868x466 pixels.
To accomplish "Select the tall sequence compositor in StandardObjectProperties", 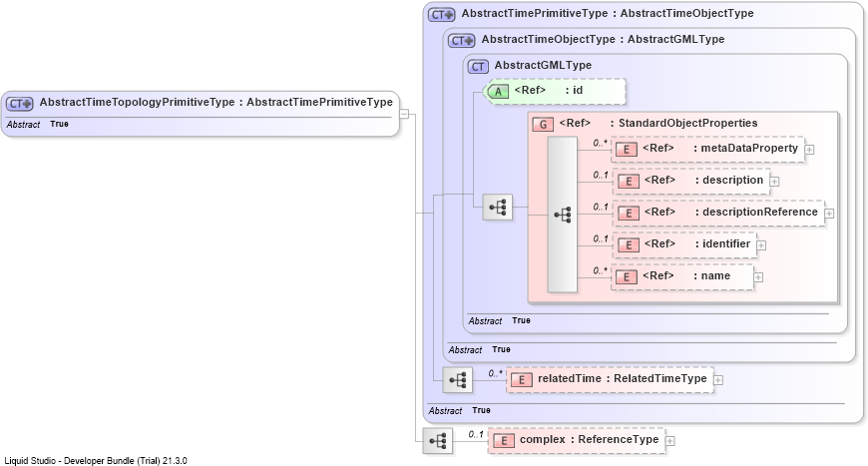I will click(563, 215).
